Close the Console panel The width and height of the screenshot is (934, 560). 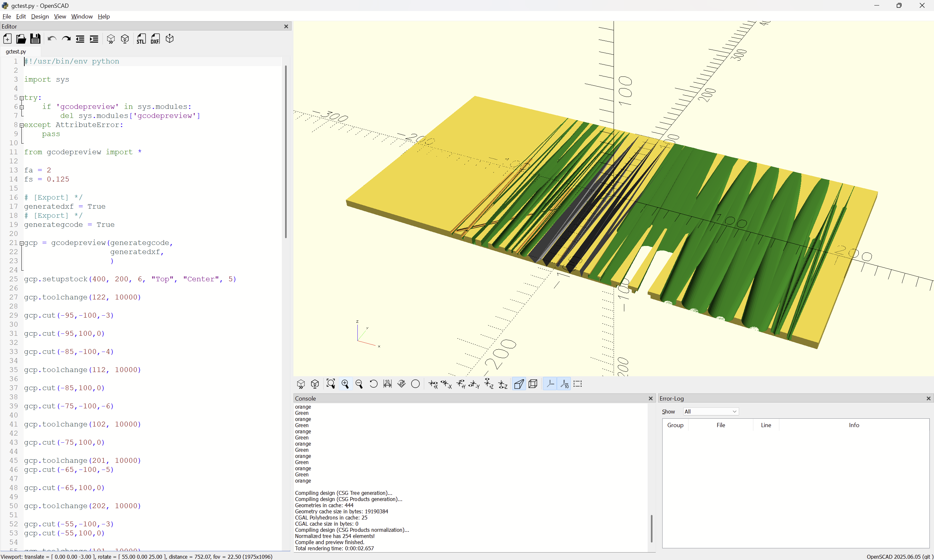point(651,398)
